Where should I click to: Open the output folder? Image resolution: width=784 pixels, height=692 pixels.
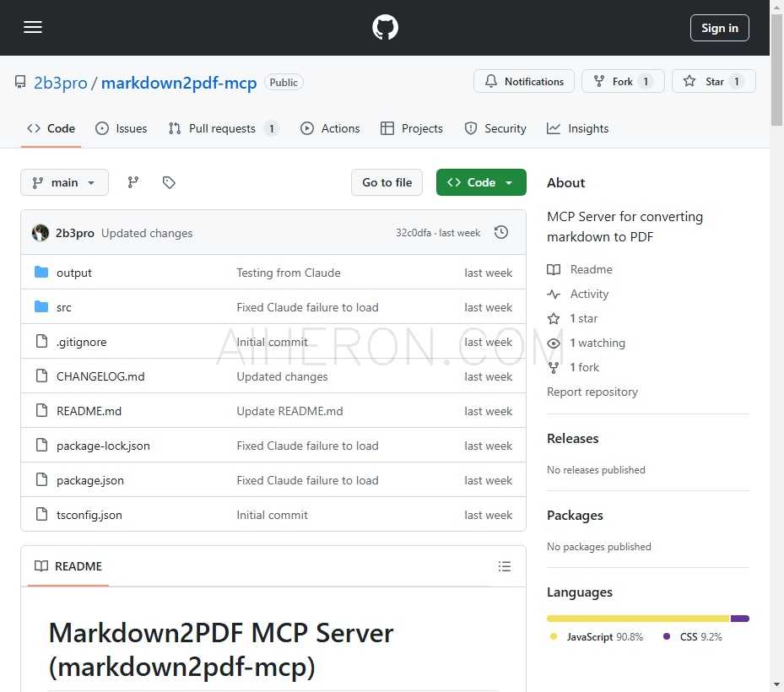pyautogui.click(x=74, y=273)
